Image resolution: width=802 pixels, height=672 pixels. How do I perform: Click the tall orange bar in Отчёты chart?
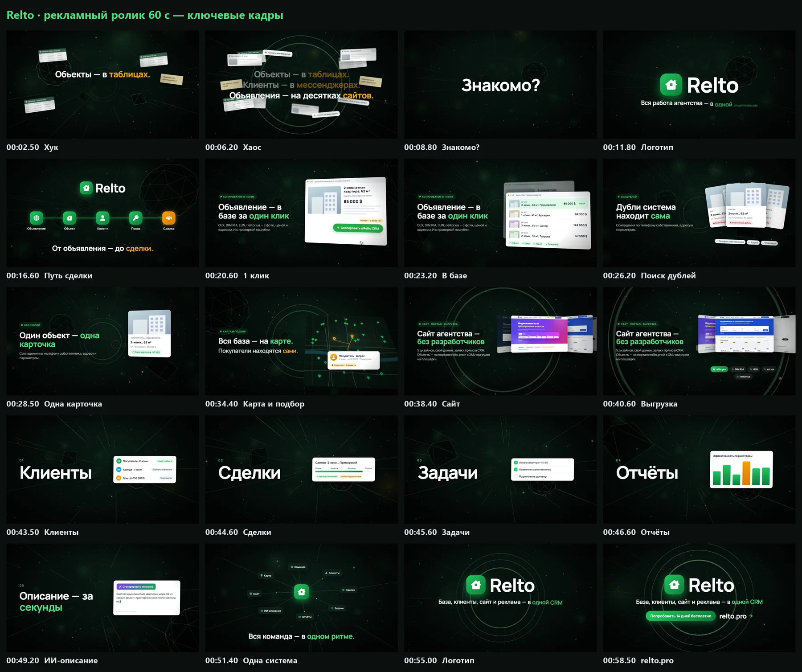pyautogui.click(x=746, y=473)
